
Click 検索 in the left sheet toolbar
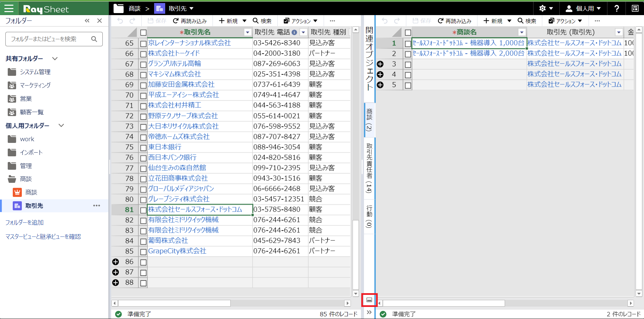tap(262, 21)
